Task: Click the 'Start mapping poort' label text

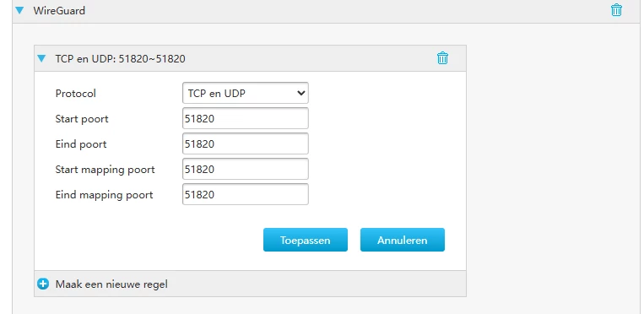Action: [105, 170]
